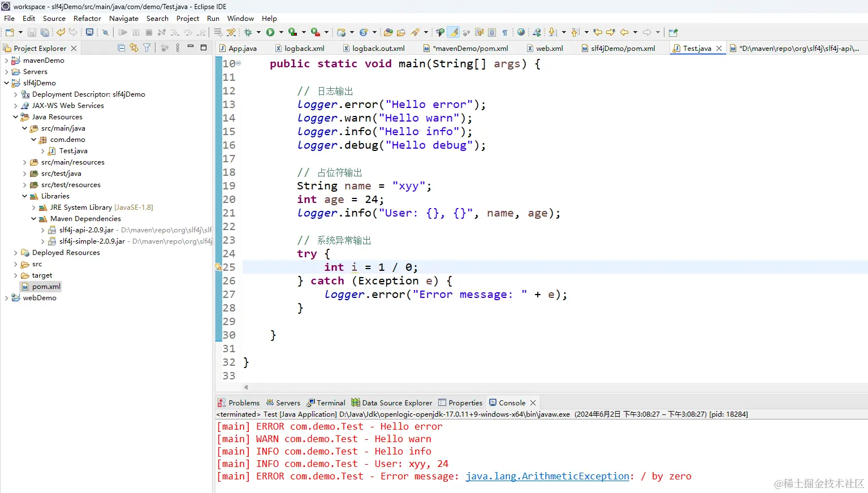This screenshot has width=868, height=493.
Task: Open the Data Source Explorer tab
Action: [x=392, y=403]
